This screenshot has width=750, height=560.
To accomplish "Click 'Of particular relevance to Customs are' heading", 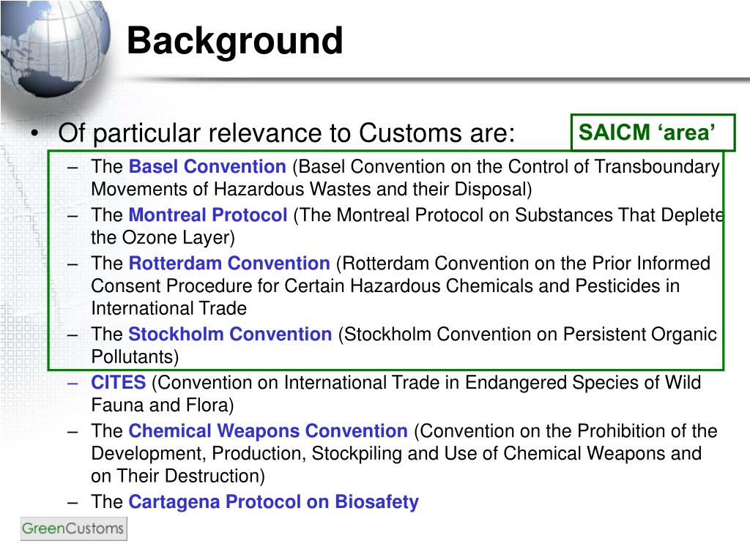I will [286, 133].
